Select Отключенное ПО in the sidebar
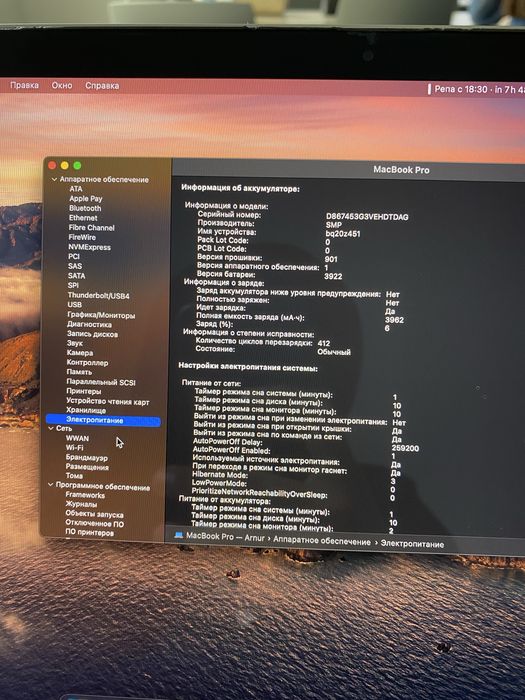The image size is (525, 700). (x=95, y=524)
